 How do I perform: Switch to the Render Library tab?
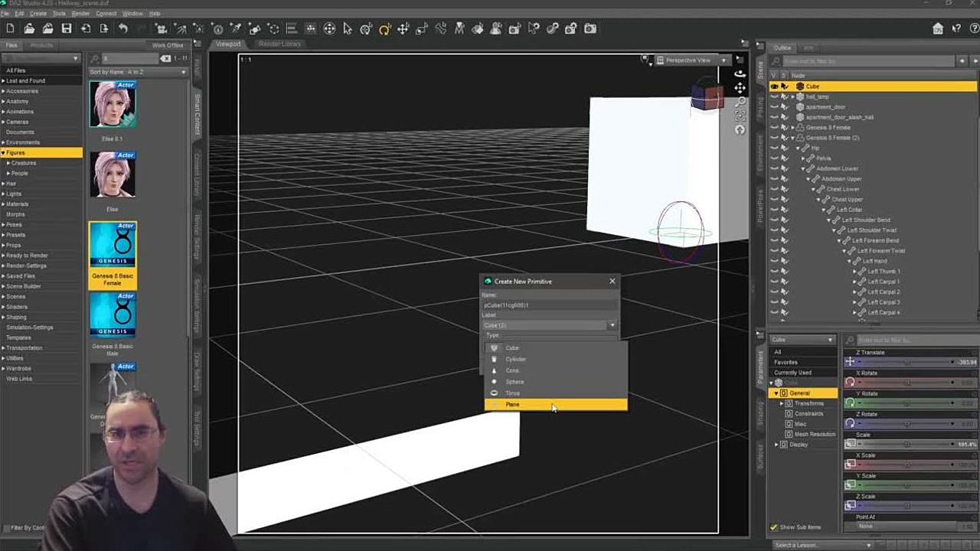tap(279, 44)
